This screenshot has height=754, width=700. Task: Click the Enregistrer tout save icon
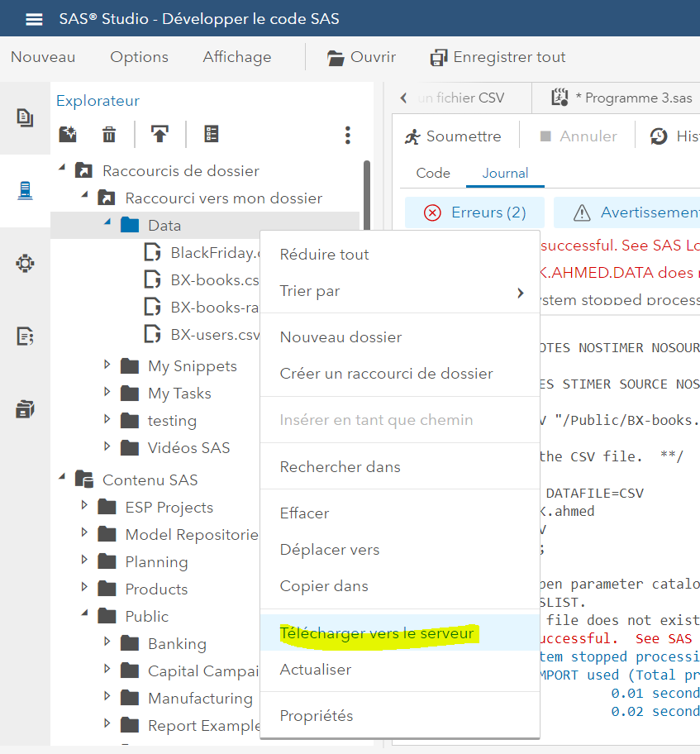(x=439, y=58)
